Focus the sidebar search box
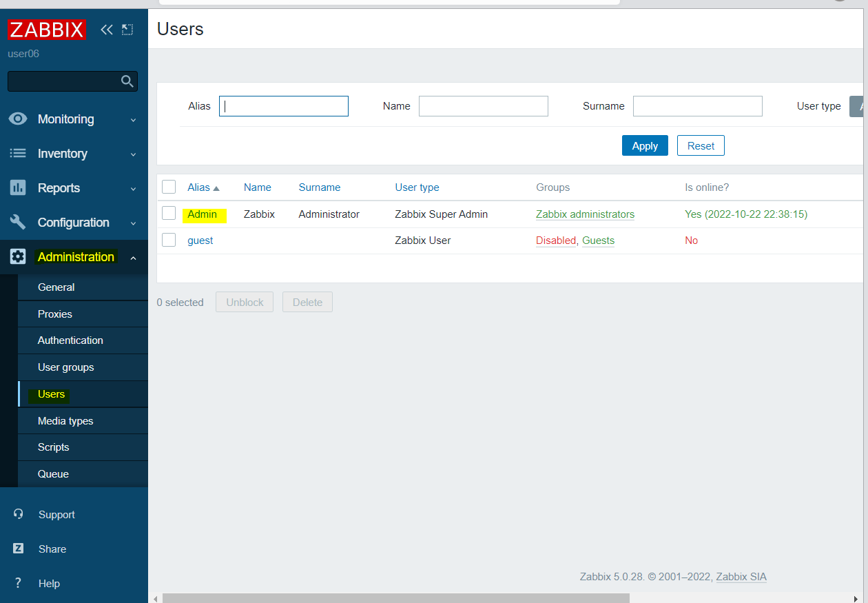Viewport: 868px width, 603px height. pyautogui.click(x=72, y=81)
